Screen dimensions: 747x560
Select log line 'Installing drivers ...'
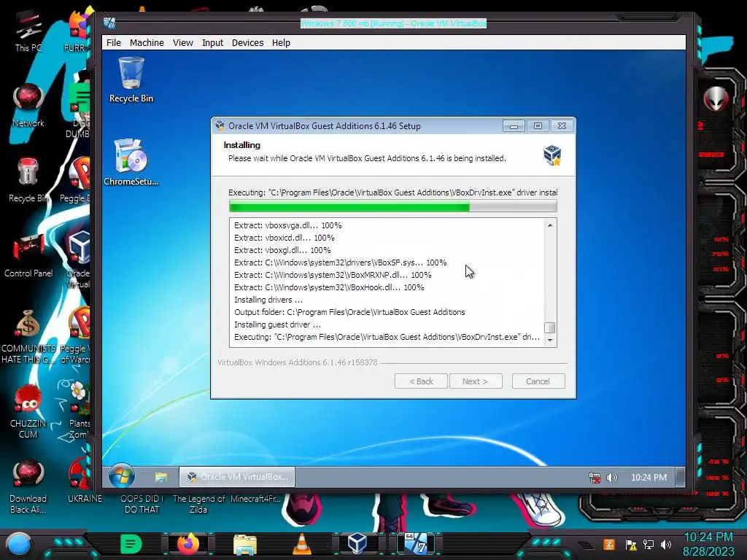coord(268,300)
